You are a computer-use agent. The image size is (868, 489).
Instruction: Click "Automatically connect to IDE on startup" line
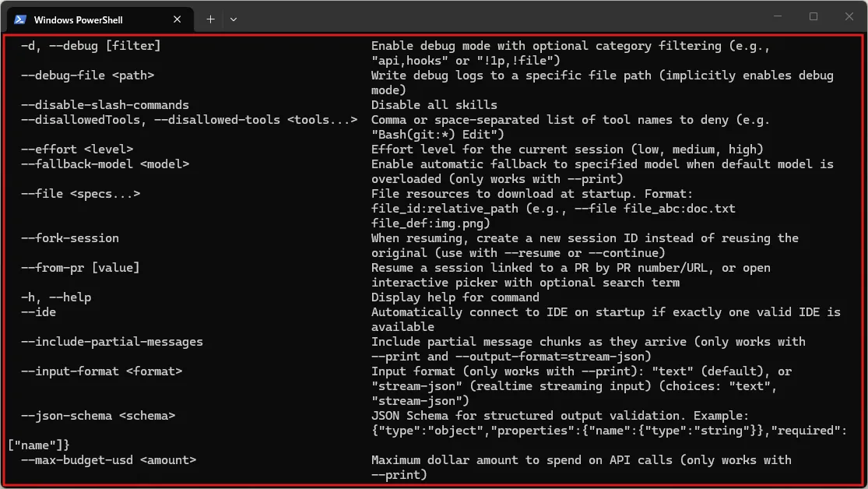coord(606,312)
